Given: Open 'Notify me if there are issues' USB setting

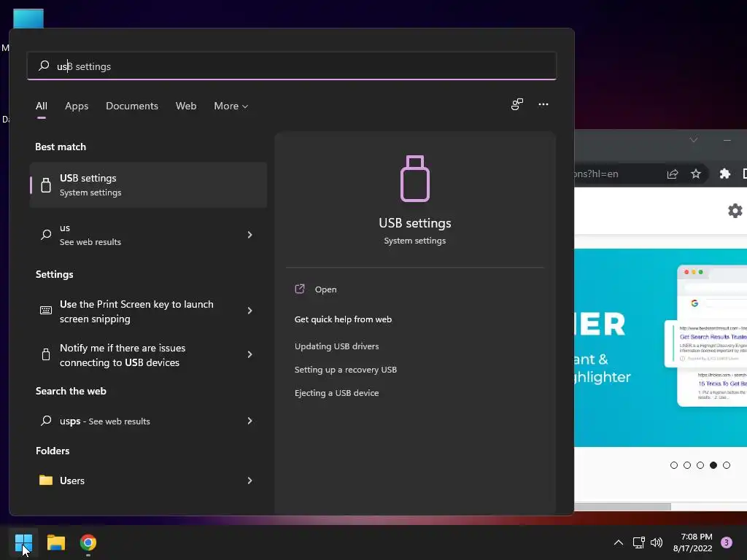Looking at the screenshot, I should coord(148,355).
